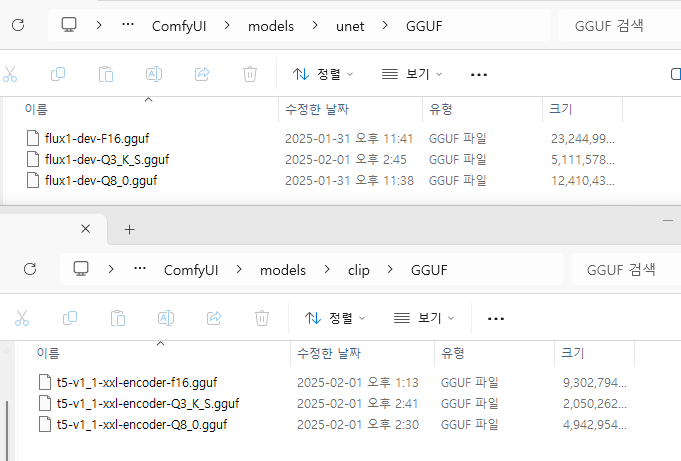Image resolution: width=681 pixels, height=461 pixels.
Task: Select file t5-v1_1-xxl-encoder-f16.gguf
Action: (x=137, y=383)
